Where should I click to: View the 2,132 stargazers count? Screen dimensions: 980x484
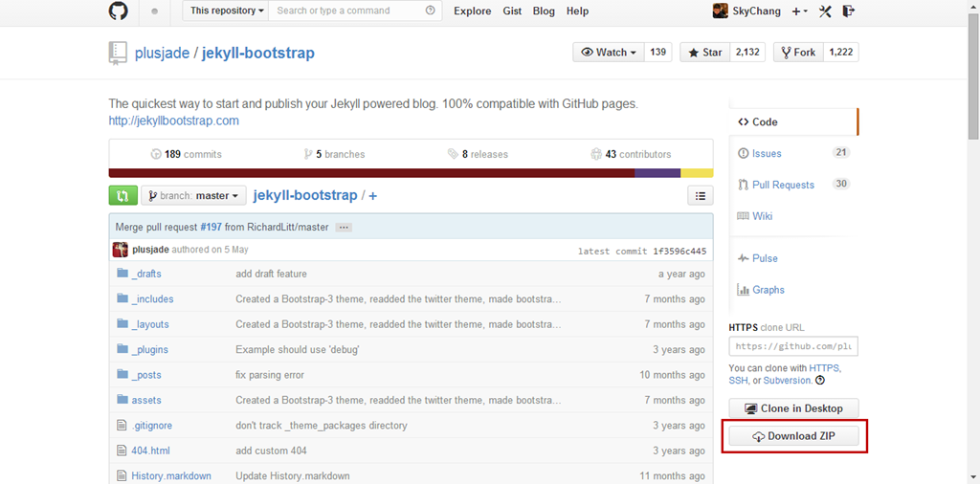click(747, 53)
